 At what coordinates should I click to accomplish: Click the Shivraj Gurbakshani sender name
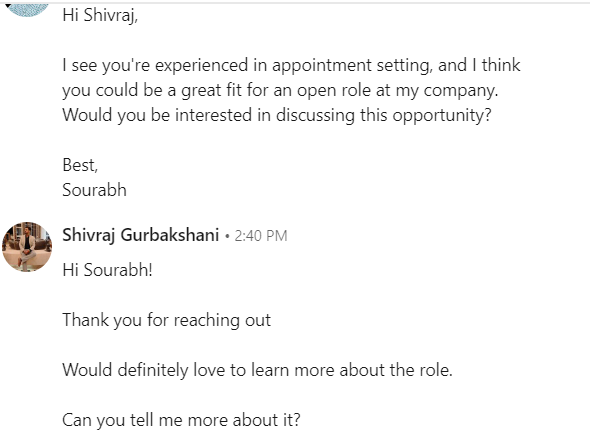coord(141,235)
